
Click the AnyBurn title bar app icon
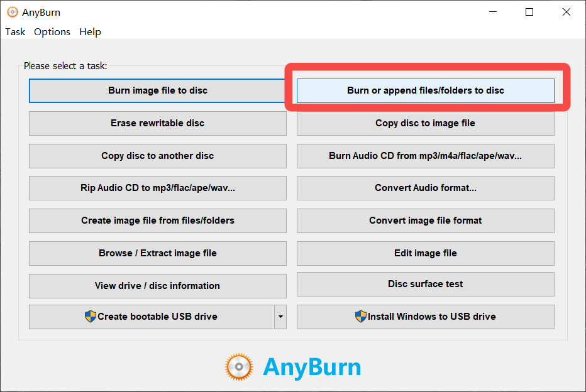coord(13,13)
